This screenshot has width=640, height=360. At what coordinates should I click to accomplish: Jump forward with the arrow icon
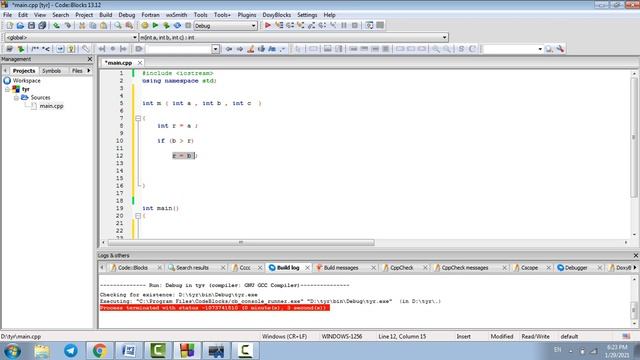click(240, 49)
